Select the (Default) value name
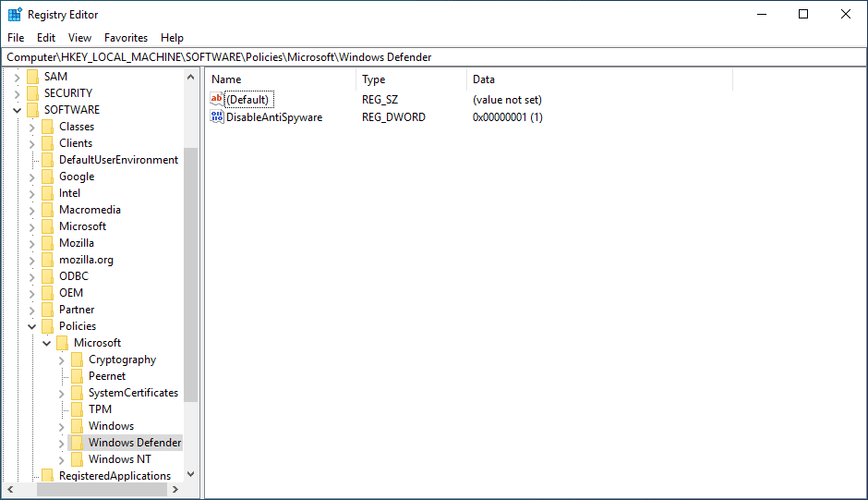The height and width of the screenshot is (500, 868). point(247,100)
